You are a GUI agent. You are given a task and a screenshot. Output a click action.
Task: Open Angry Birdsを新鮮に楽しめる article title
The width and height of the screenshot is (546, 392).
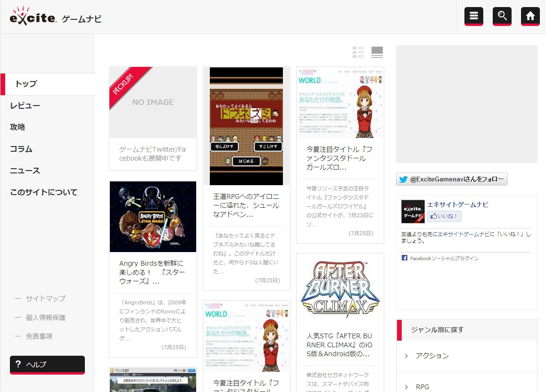pyautogui.click(x=152, y=272)
